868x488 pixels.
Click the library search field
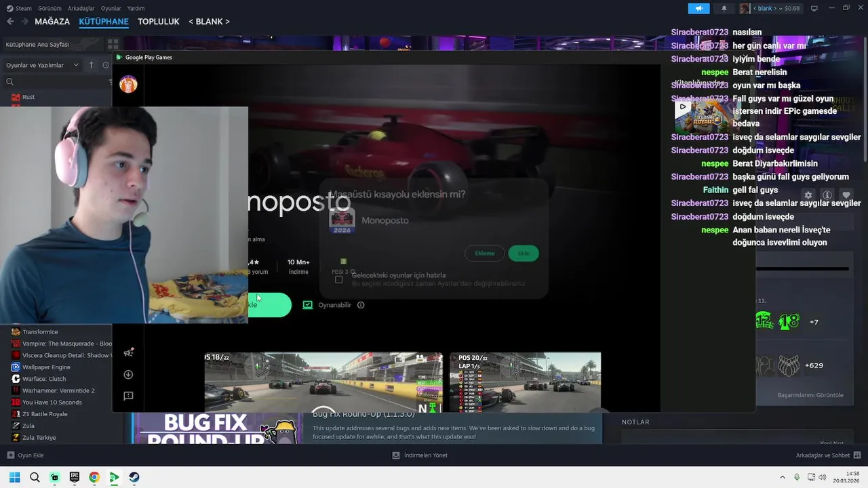58,81
